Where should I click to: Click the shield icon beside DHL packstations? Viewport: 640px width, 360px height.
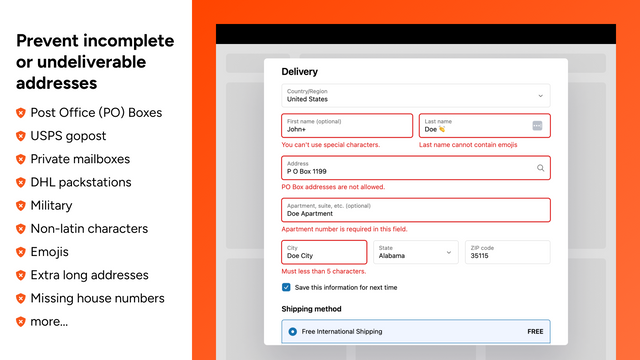click(21, 182)
